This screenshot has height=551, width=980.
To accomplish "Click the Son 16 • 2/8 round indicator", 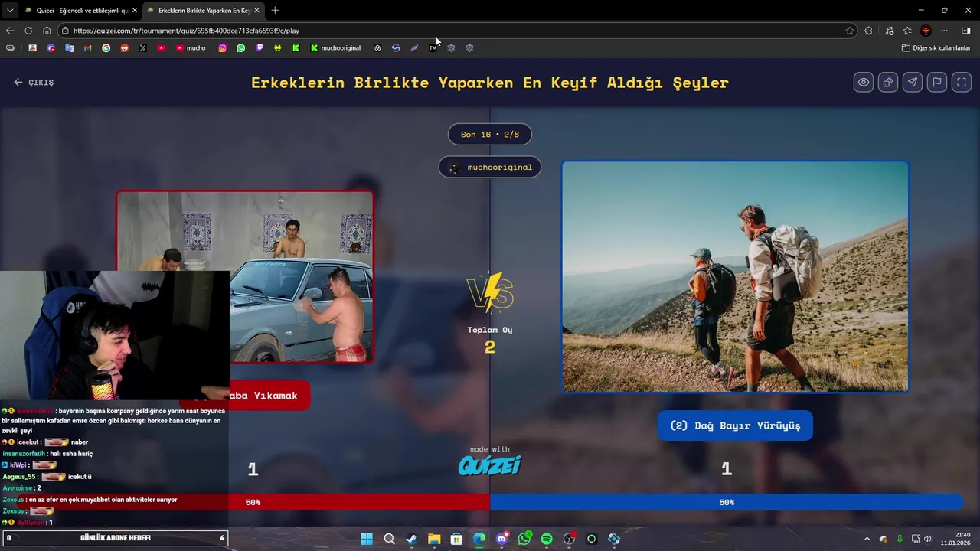I will 490,134.
